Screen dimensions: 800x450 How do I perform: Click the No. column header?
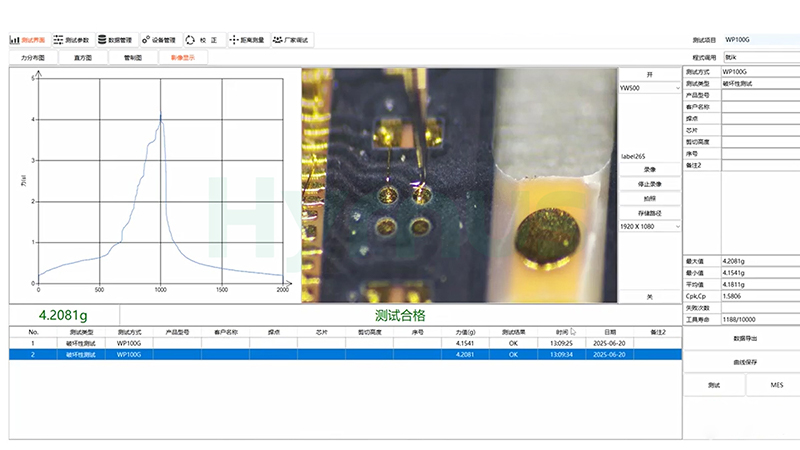click(x=33, y=332)
